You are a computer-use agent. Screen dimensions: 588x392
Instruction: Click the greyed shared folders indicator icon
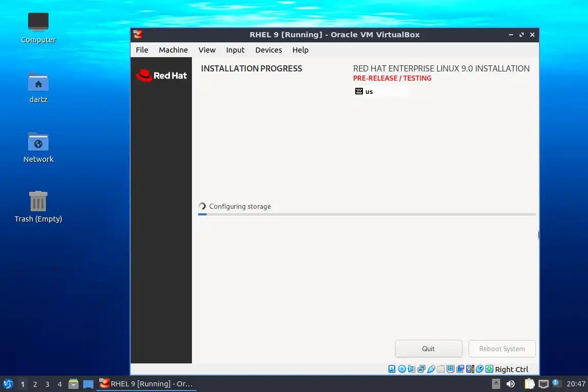[440, 369]
